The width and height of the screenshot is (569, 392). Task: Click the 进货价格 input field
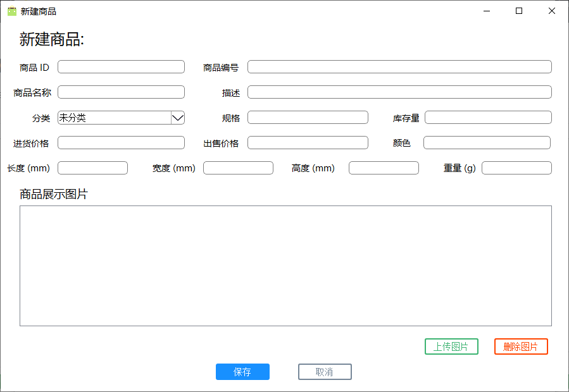(121, 143)
